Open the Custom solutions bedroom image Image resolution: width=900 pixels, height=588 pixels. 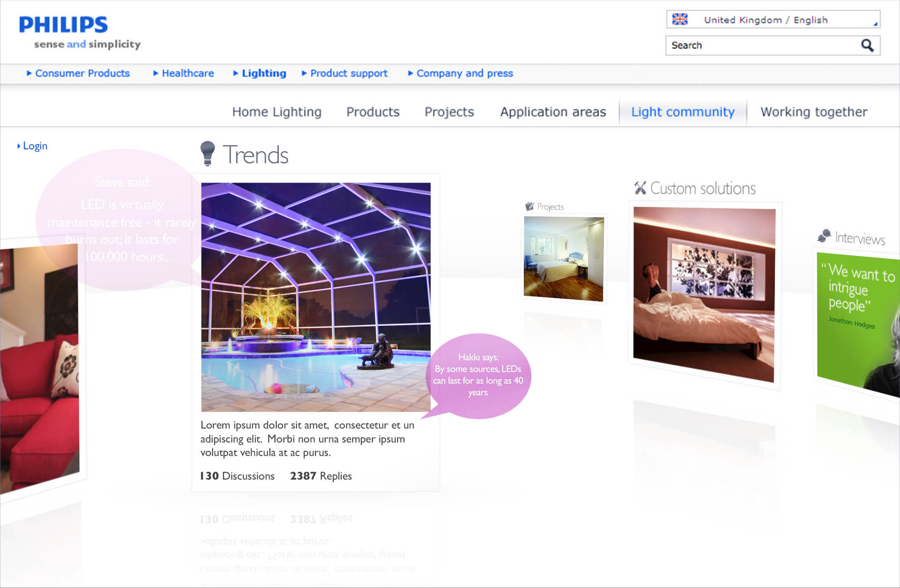[x=704, y=294]
